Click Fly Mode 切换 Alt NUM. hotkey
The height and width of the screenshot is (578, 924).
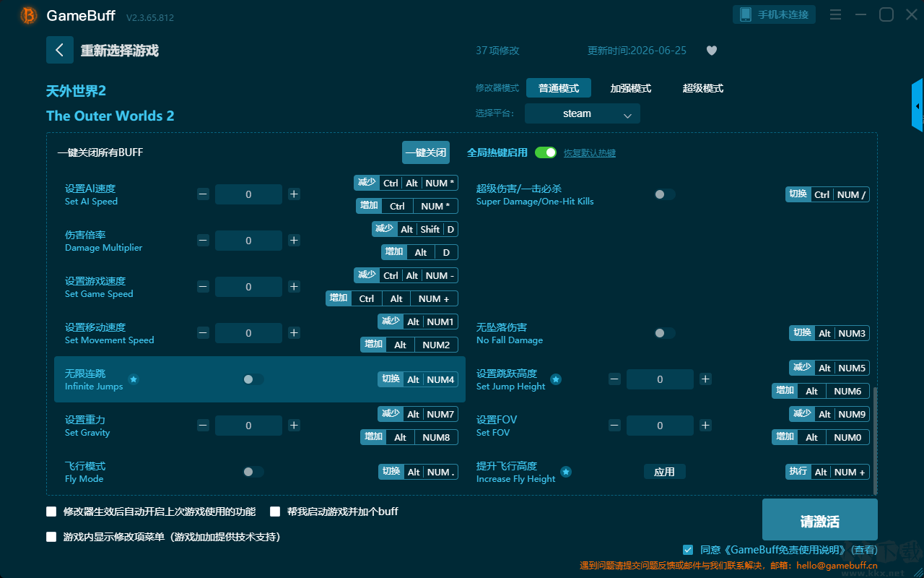pos(418,472)
